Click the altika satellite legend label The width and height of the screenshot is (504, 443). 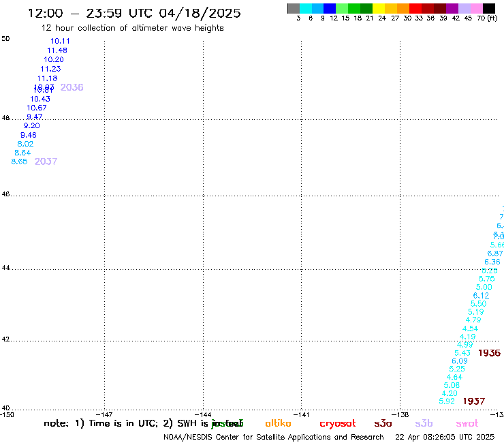pos(278,423)
